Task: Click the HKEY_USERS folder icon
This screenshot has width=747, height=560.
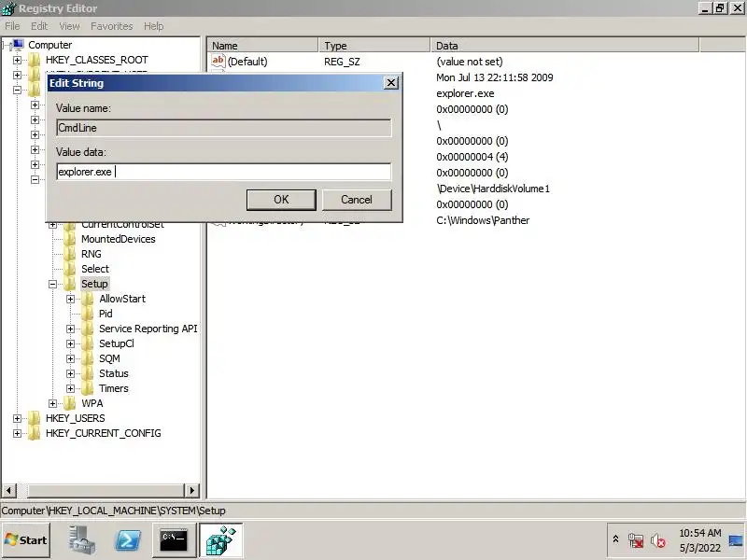Action: coord(35,418)
